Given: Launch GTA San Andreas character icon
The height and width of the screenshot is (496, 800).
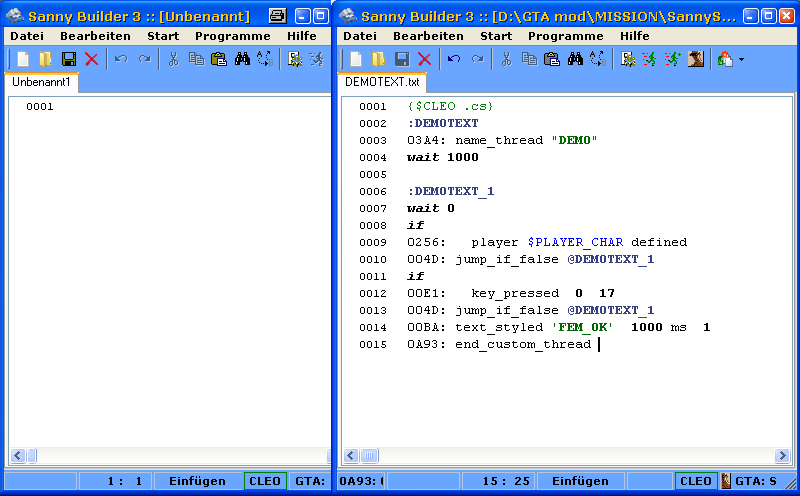Looking at the screenshot, I should (696, 59).
